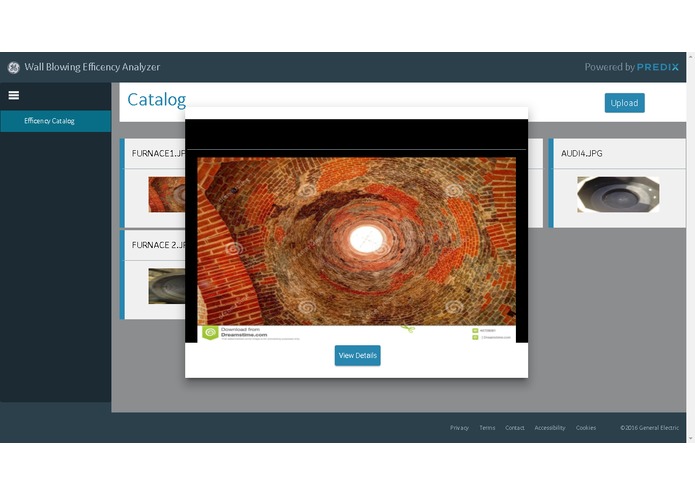
Task: Click the ©2016 General Electric footer text
Action: click(649, 428)
